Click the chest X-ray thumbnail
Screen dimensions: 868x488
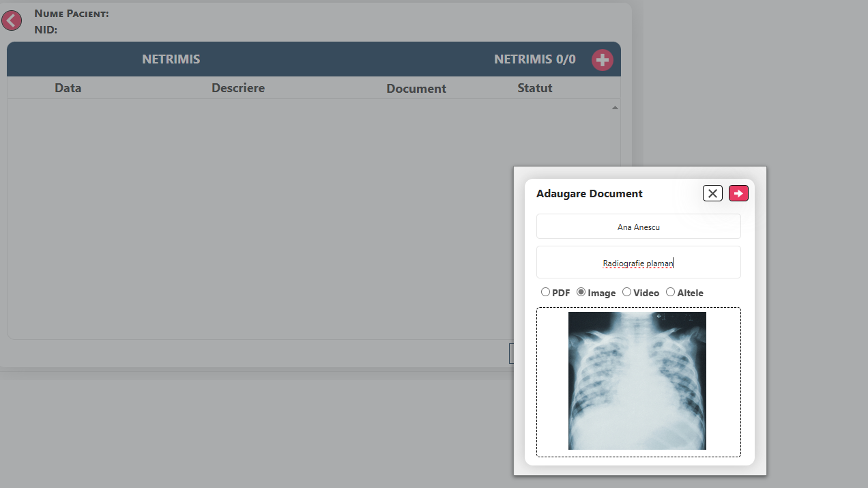(637, 381)
